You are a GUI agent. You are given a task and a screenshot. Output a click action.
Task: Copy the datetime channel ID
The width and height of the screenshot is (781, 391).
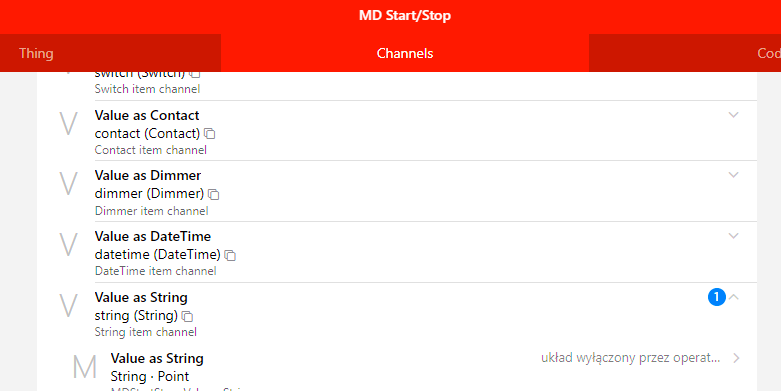[x=230, y=255]
